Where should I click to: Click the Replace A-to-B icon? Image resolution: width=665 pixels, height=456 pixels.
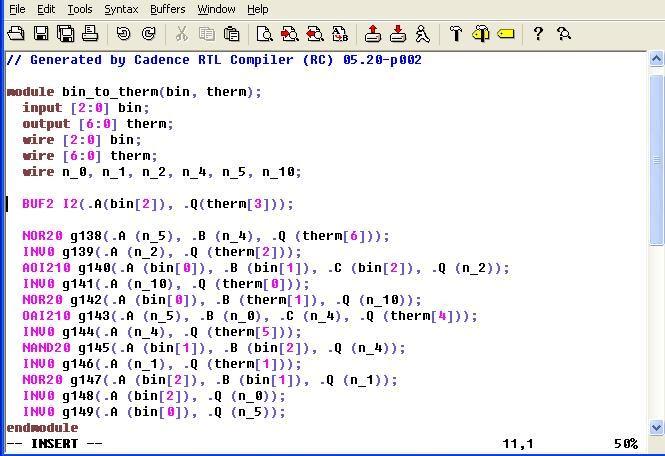click(x=340, y=34)
